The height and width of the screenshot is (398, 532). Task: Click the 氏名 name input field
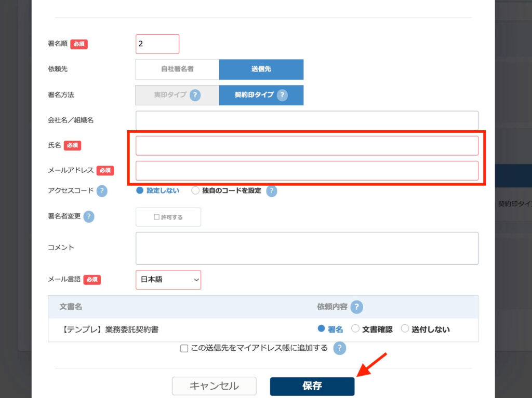(307, 146)
